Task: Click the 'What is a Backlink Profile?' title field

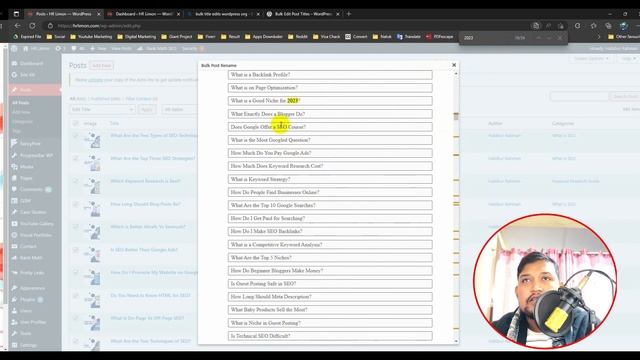Action: 330,75
